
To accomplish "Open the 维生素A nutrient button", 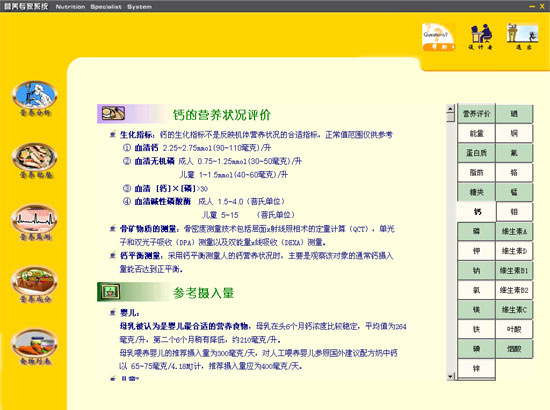I will 514,231.
